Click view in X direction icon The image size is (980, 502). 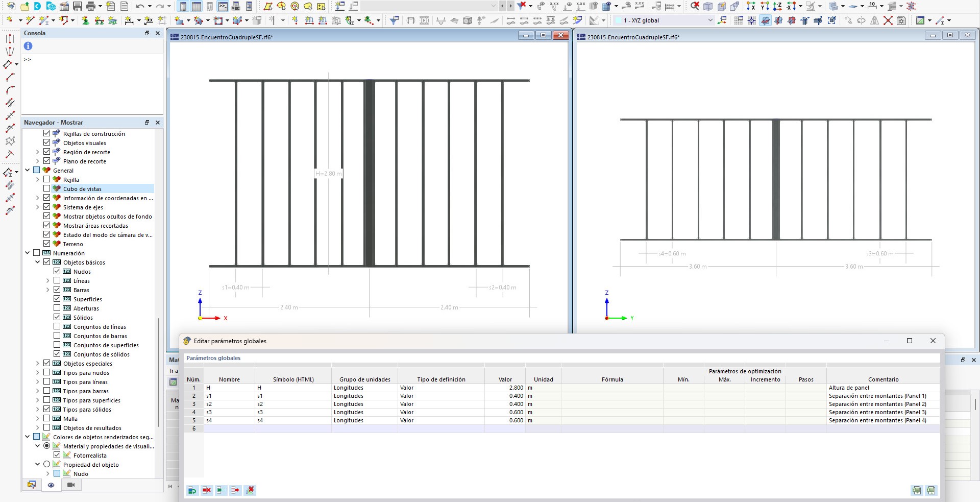click(751, 6)
